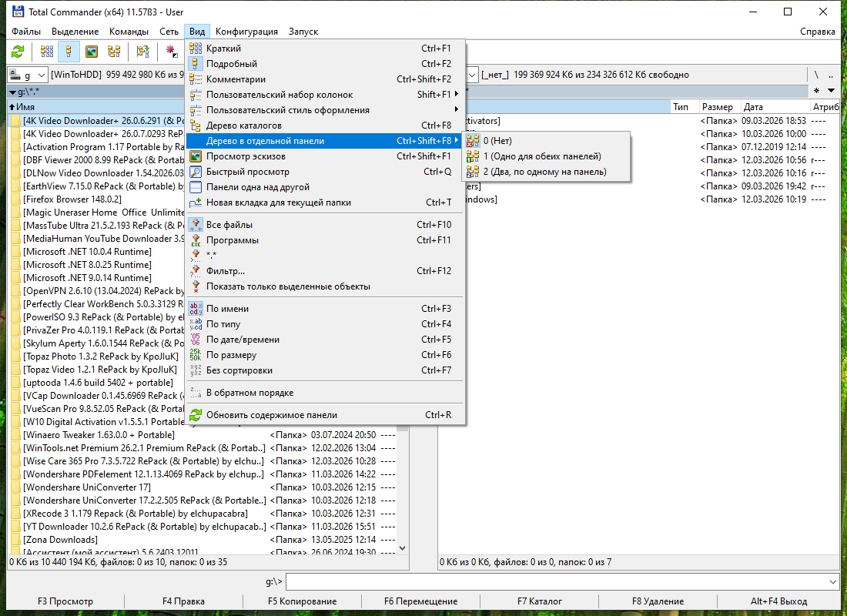Open the Запуск menu
Image resolution: width=847 pixels, height=616 pixels.
coord(303,32)
